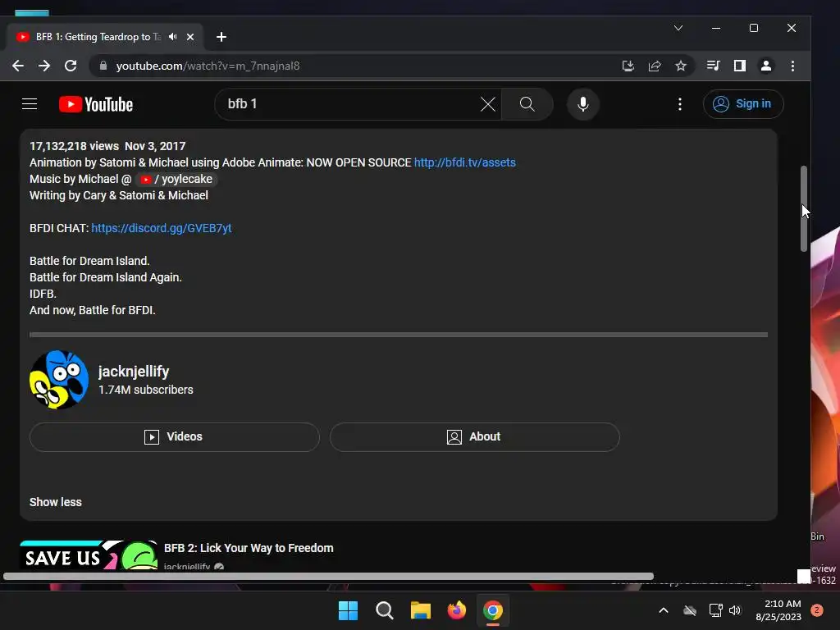Click the horizontal page scrollbar

coord(328,577)
